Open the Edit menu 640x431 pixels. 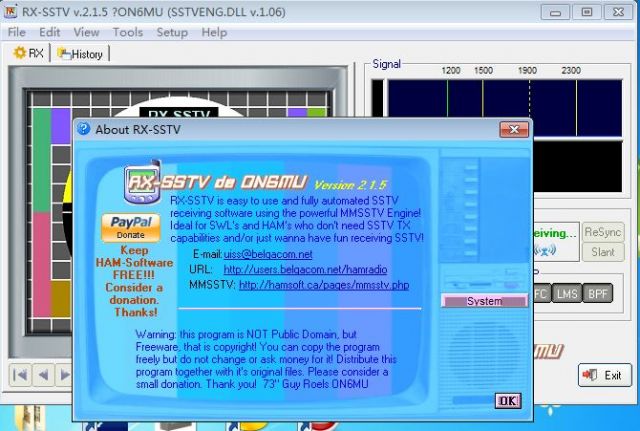pyautogui.click(x=49, y=32)
